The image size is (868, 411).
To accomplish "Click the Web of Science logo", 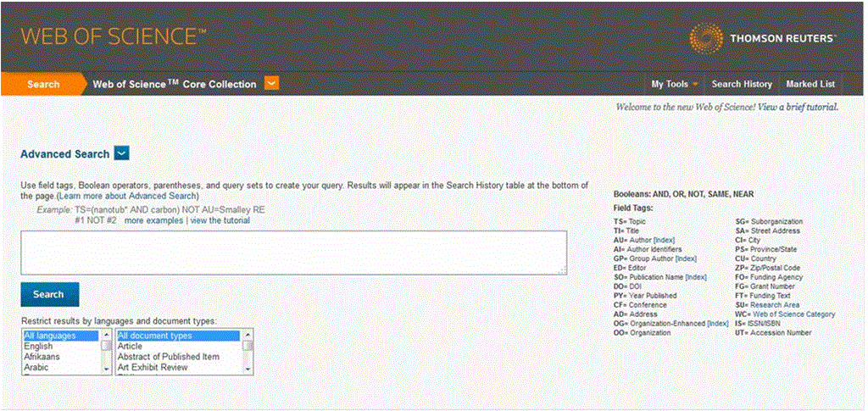I will [114, 37].
